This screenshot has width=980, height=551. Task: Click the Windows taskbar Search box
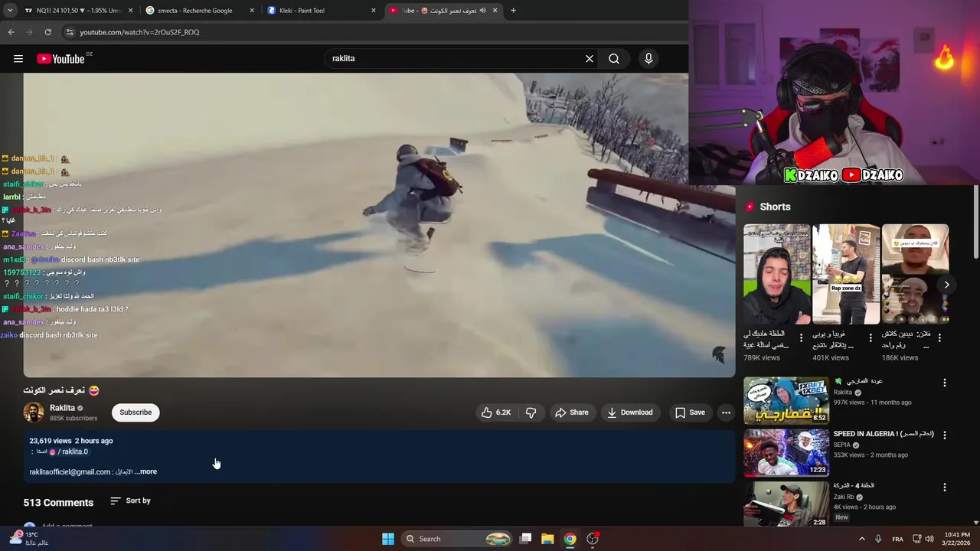457,539
